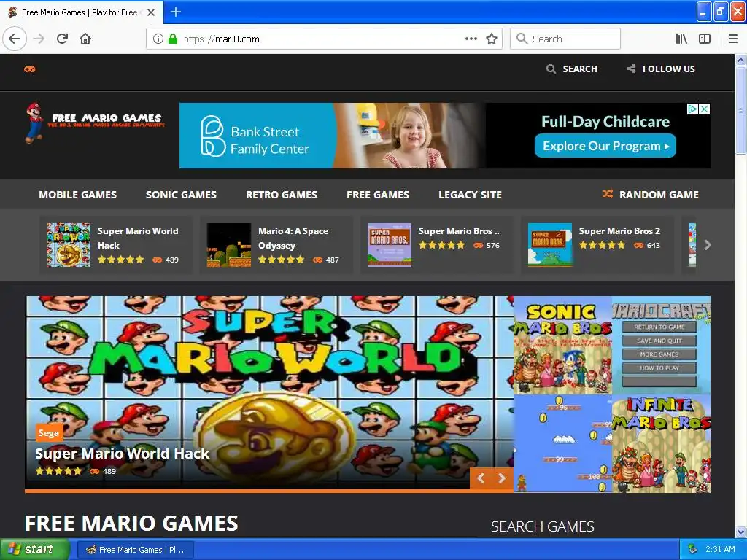Open the MOBILE GAMES menu item
Image resolution: width=747 pixels, height=560 pixels.
click(x=77, y=194)
